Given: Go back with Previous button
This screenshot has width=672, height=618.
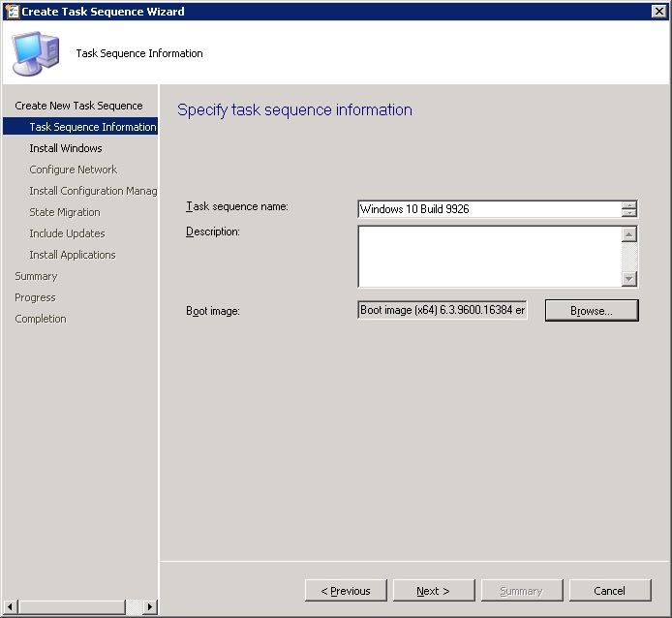Looking at the screenshot, I should pyautogui.click(x=346, y=591).
